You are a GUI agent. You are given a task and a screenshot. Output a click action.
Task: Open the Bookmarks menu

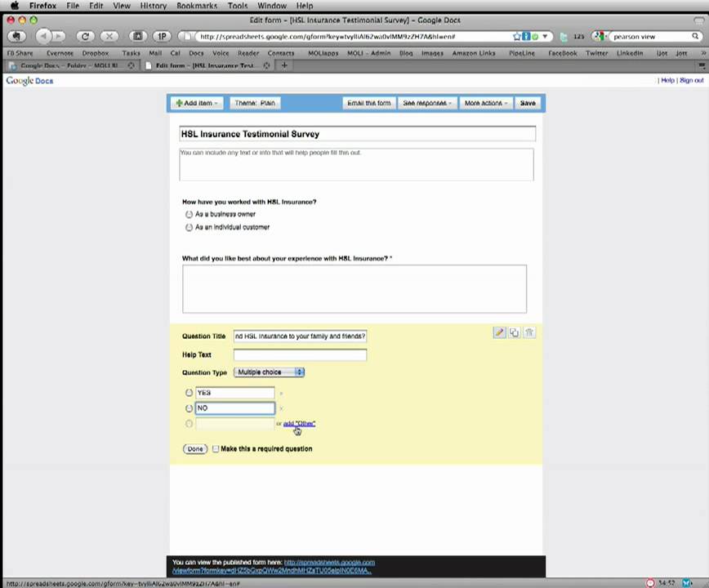[197, 6]
